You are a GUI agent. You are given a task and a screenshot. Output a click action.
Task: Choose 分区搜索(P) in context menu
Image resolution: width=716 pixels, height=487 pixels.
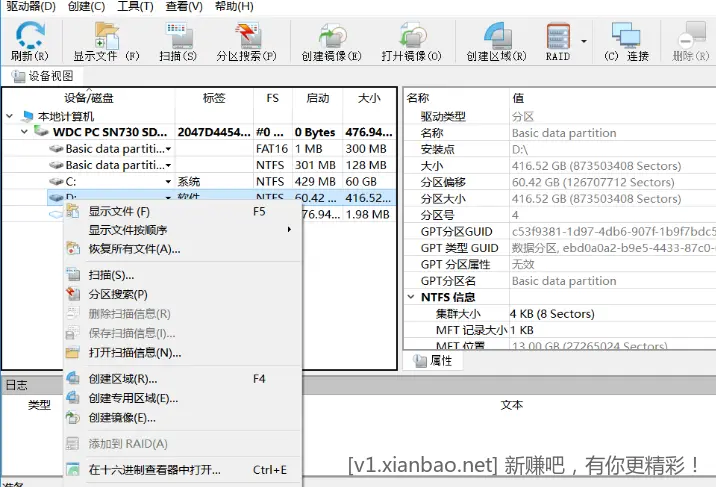[x=183, y=294]
